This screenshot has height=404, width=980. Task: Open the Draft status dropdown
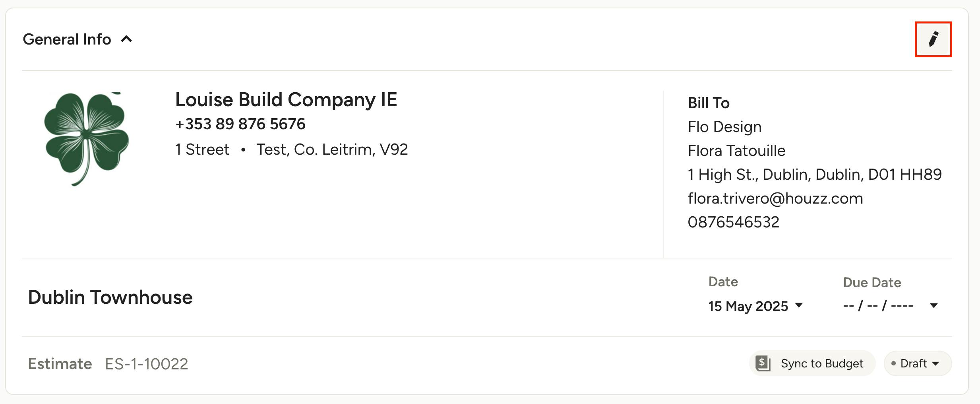pos(918,363)
